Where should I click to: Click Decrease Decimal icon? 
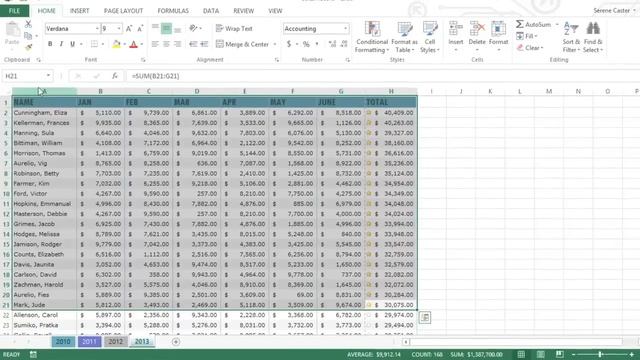[344, 44]
